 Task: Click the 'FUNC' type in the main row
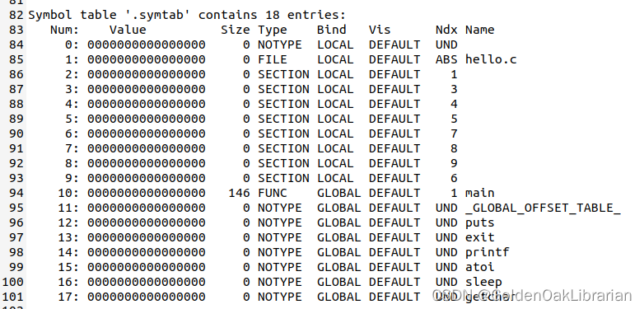point(273,193)
